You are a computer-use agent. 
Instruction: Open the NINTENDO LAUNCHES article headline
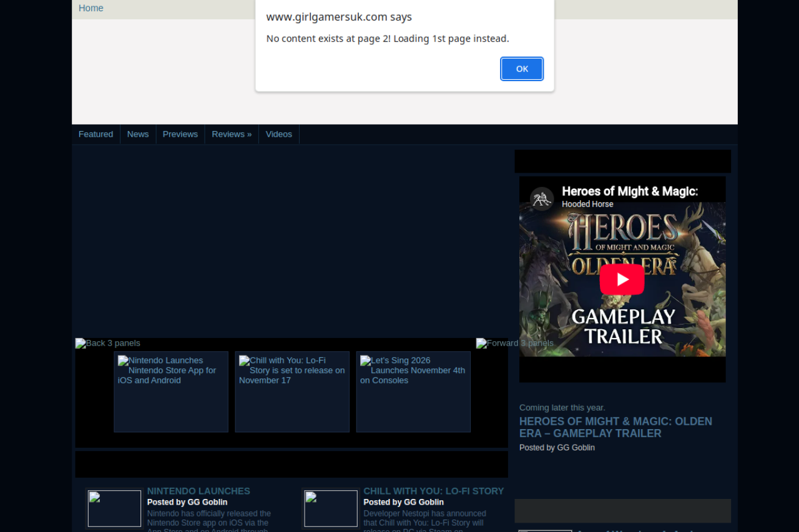coord(199,491)
